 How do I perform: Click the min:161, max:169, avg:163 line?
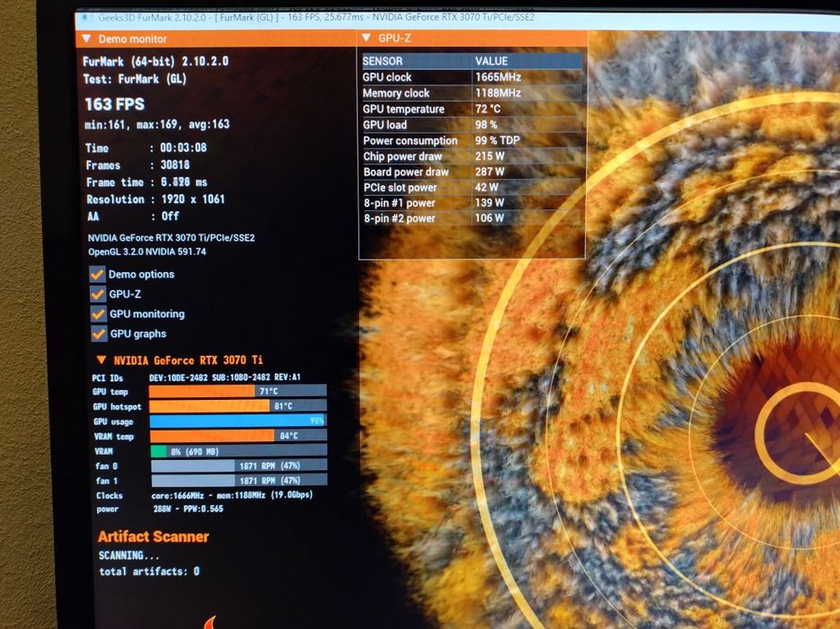click(157, 124)
